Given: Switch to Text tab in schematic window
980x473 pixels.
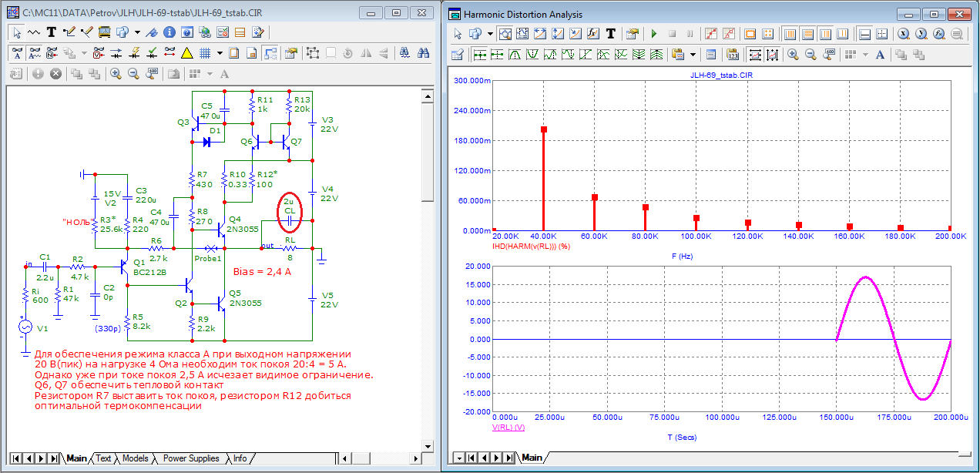Looking at the screenshot, I should tap(103, 458).
